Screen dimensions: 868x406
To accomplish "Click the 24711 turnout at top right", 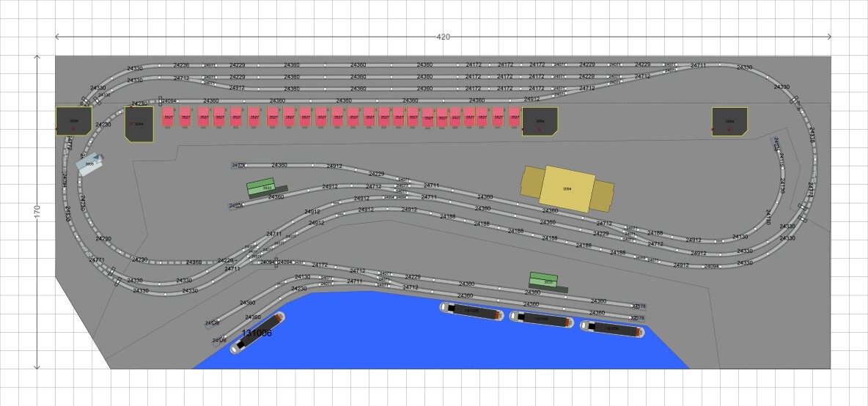I will click(x=698, y=66).
